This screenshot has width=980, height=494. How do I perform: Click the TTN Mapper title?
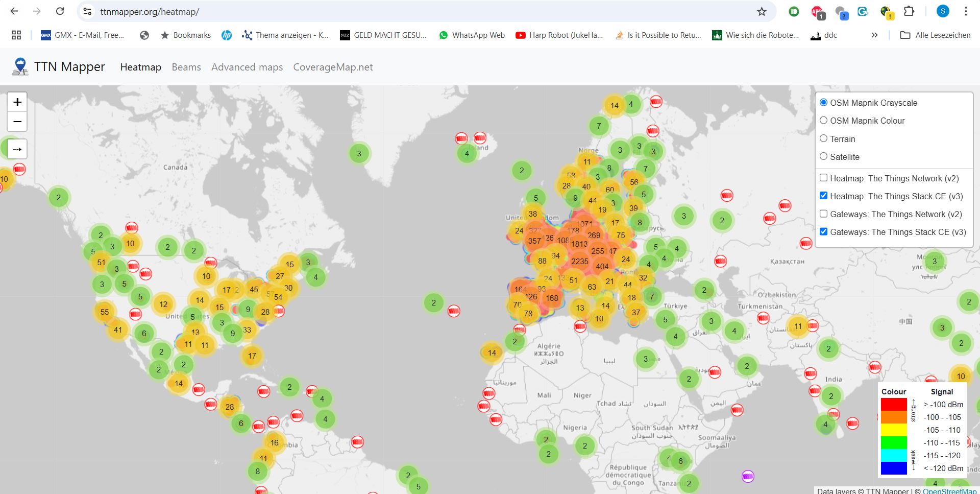pos(69,67)
